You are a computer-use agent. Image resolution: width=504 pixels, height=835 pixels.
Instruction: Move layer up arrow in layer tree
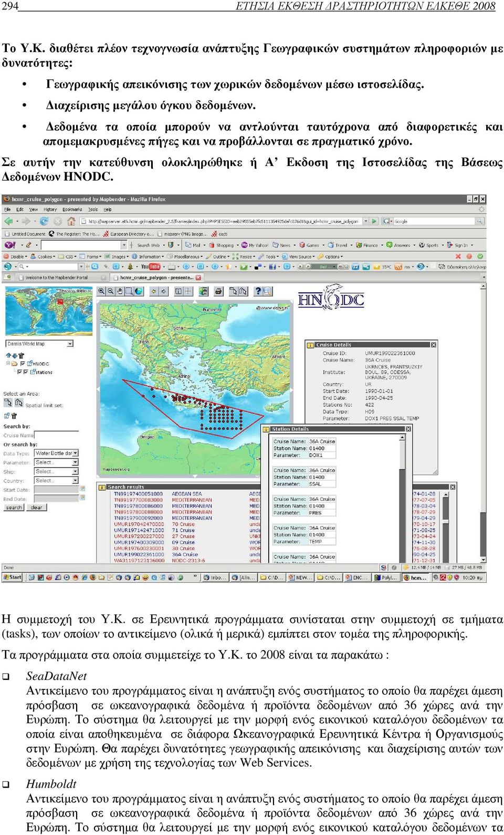pos(8,356)
